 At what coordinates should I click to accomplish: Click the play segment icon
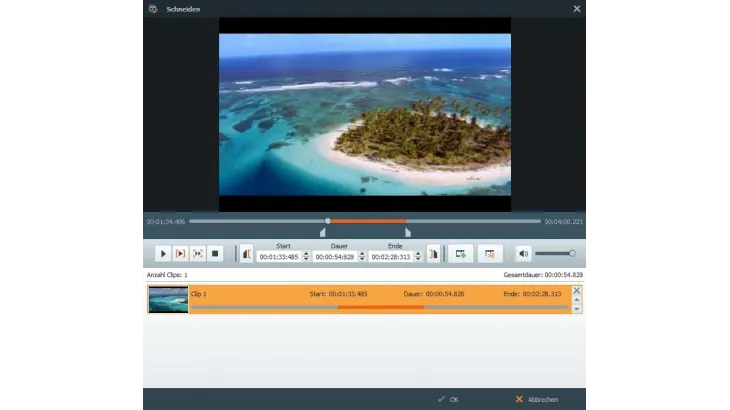(181, 254)
